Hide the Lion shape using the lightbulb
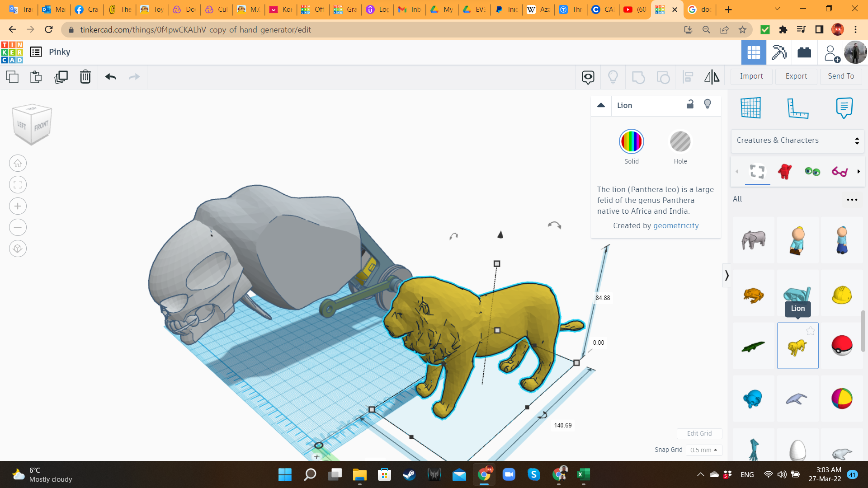This screenshot has width=868, height=488. (708, 105)
